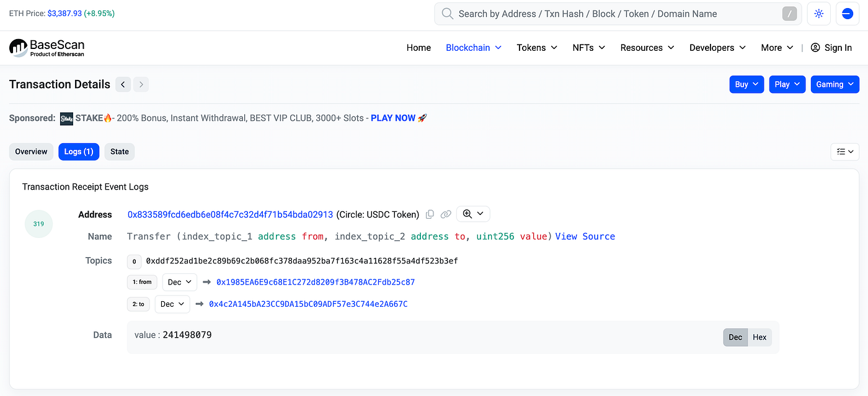Select the Logs (1) tab
Screen dimensions: 868x396
coord(79,152)
